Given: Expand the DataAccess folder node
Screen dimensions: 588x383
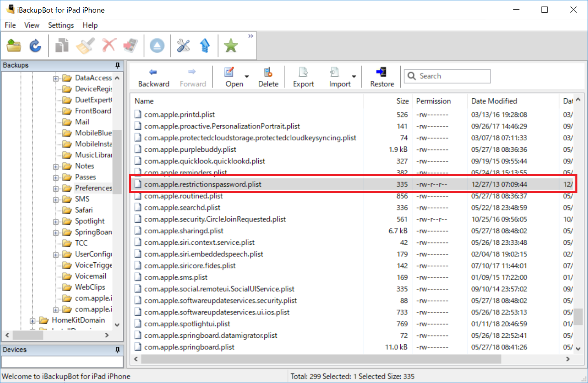Looking at the screenshot, I should pyautogui.click(x=56, y=78).
